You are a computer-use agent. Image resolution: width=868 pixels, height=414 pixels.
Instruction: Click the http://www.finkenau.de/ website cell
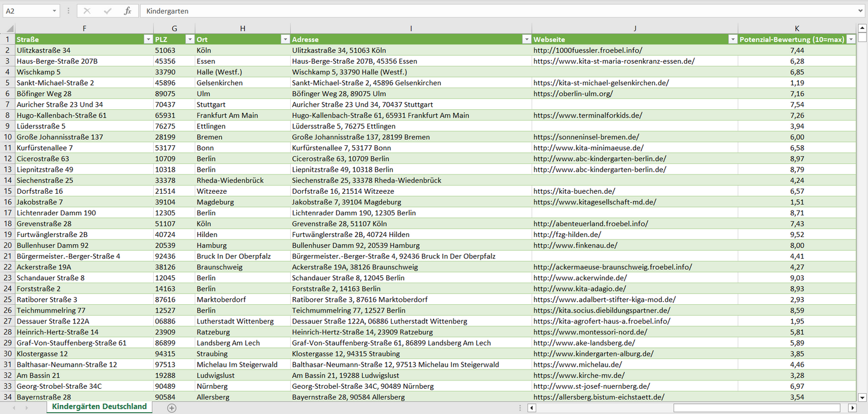tap(575, 245)
